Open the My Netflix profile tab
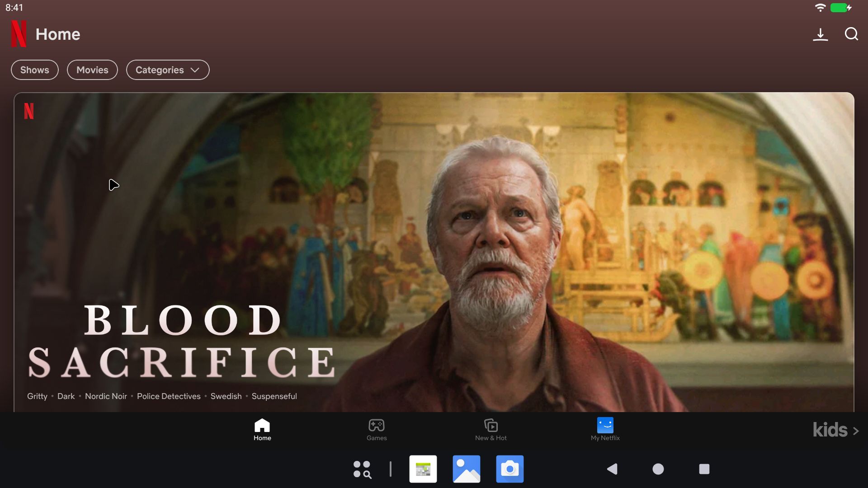 click(x=605, y=430)
